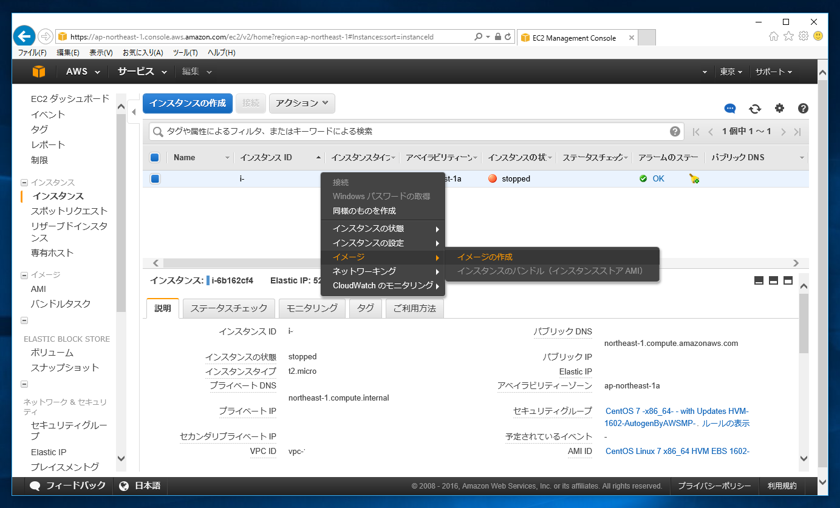Click the horizontal scrollbar under instance table

[475, 263]
